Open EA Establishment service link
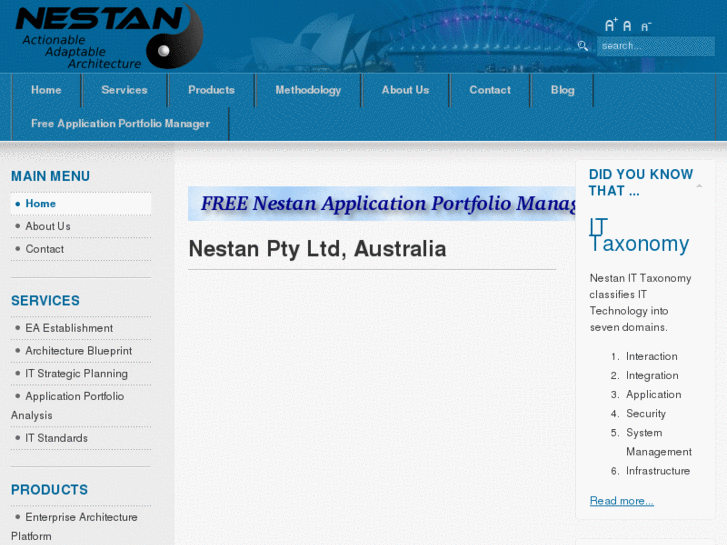Image resolution: width=727 pixels, height=545 pixels. point(81,328)
